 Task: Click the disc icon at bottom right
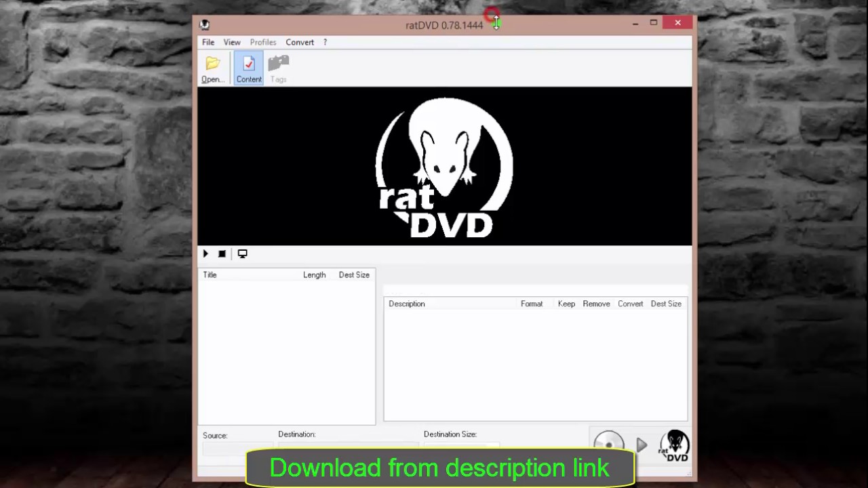pos(608,441)
